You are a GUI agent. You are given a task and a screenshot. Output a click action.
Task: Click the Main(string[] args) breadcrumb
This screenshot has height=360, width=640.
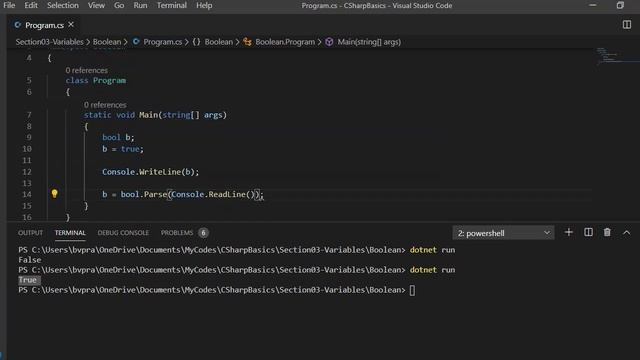(x=369, y=42)
